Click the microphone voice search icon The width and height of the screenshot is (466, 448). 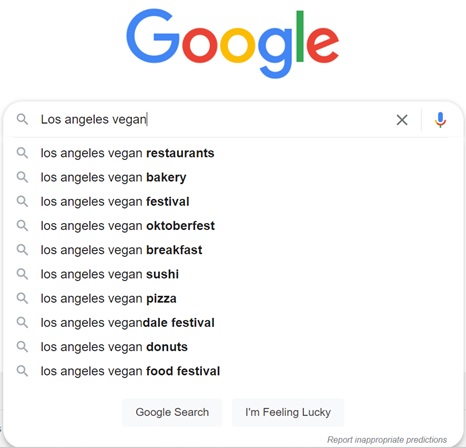click(440, 120)
